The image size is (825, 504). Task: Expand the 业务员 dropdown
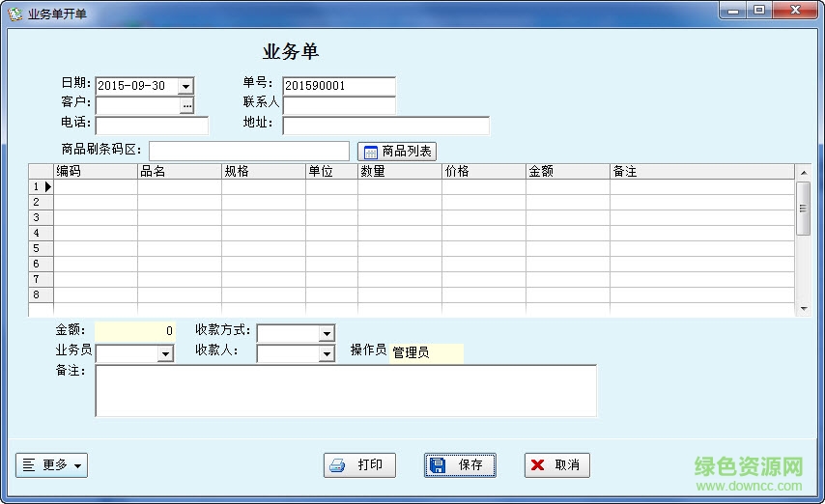point(165,353)
